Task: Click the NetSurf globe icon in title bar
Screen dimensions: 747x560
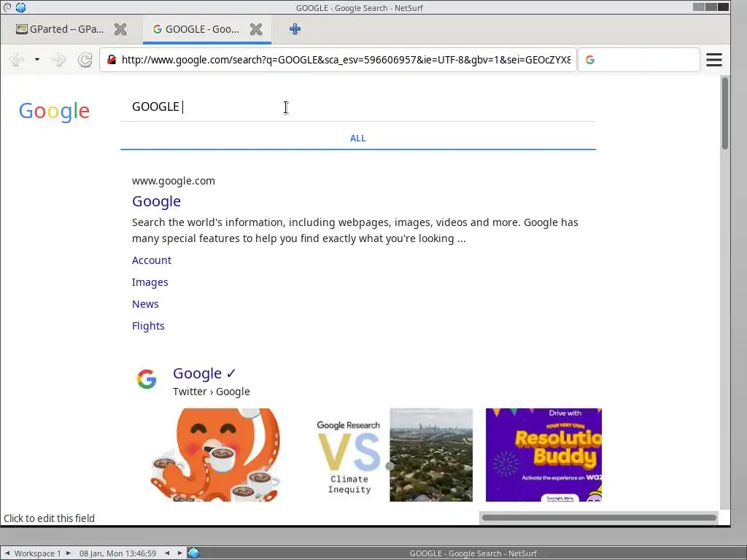Action: [x=20, y=7]
